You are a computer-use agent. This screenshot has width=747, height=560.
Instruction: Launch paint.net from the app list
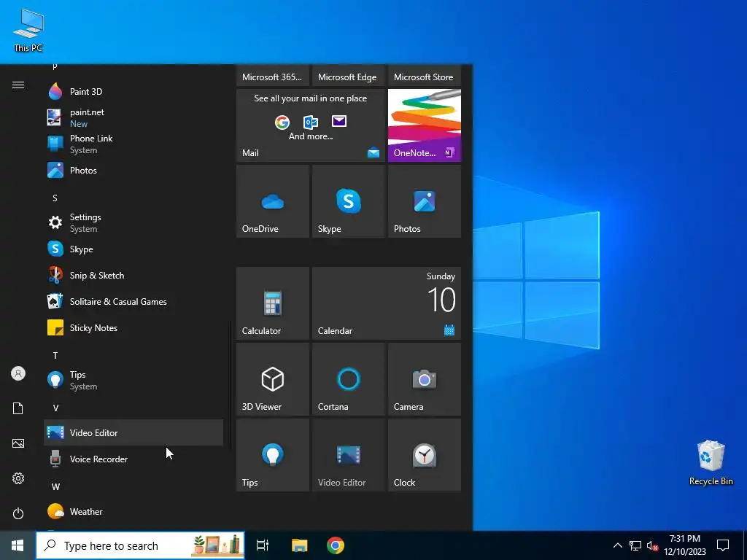pos(133,117)
